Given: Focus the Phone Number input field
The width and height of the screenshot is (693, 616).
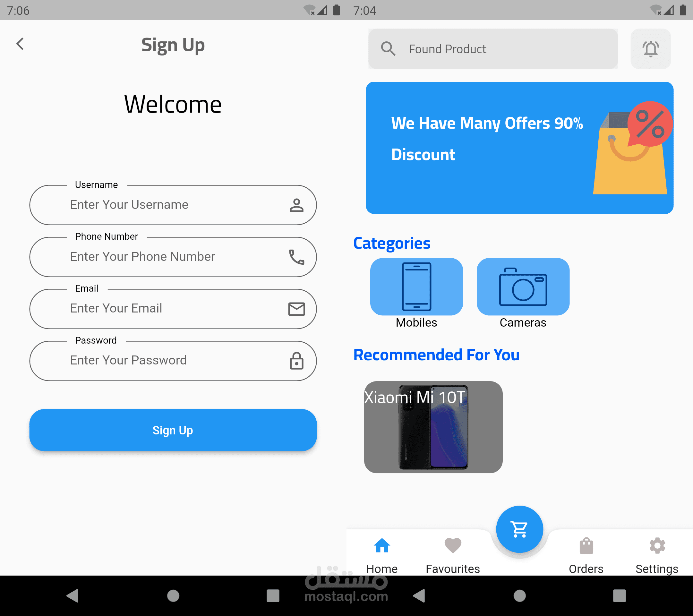Looking at the screenshot, I should [x=173, y=257].
